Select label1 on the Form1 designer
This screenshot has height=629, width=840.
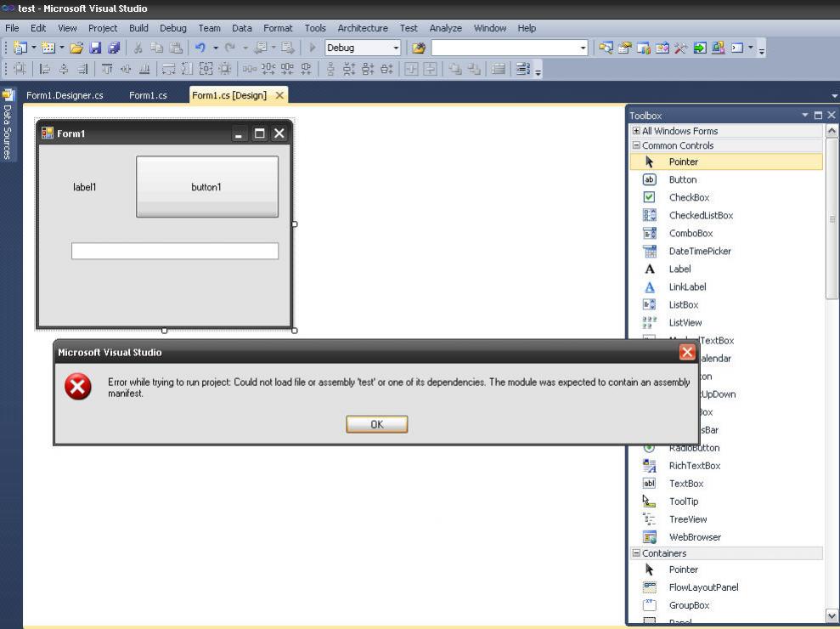point(85,187)
